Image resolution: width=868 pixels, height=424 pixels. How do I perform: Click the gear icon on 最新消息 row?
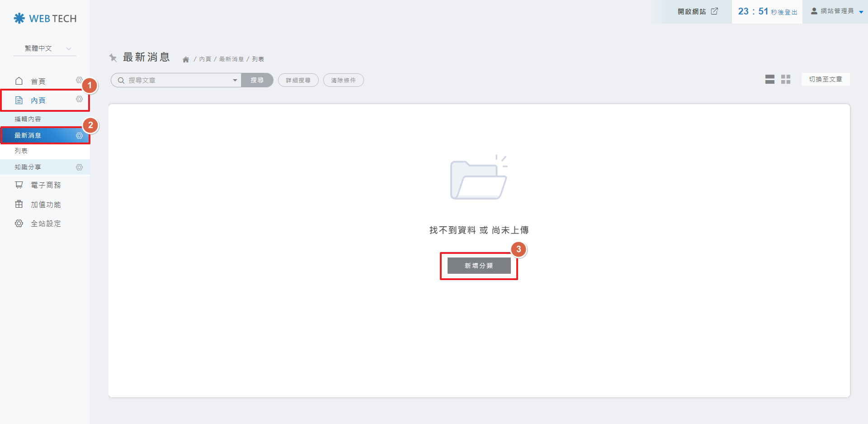pos(79,136)
